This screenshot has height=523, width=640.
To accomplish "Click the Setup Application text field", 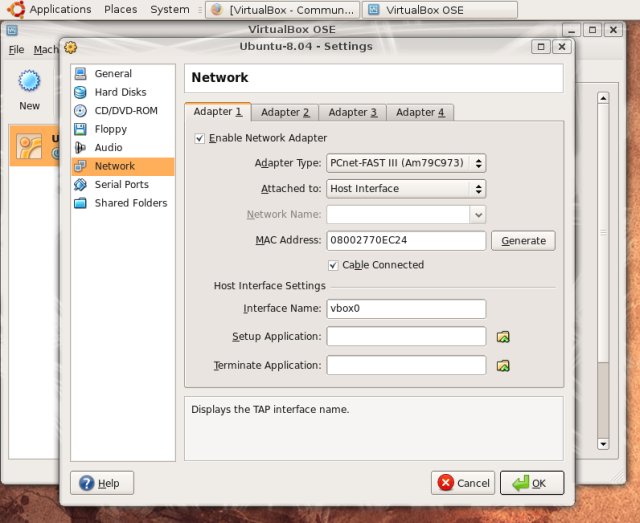I will point(406,336).
